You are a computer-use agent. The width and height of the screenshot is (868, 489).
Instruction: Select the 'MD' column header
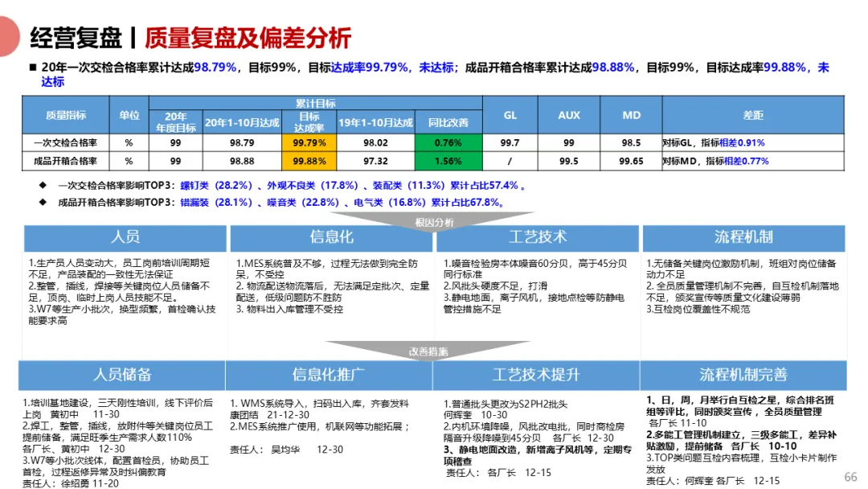click(631, 115)
